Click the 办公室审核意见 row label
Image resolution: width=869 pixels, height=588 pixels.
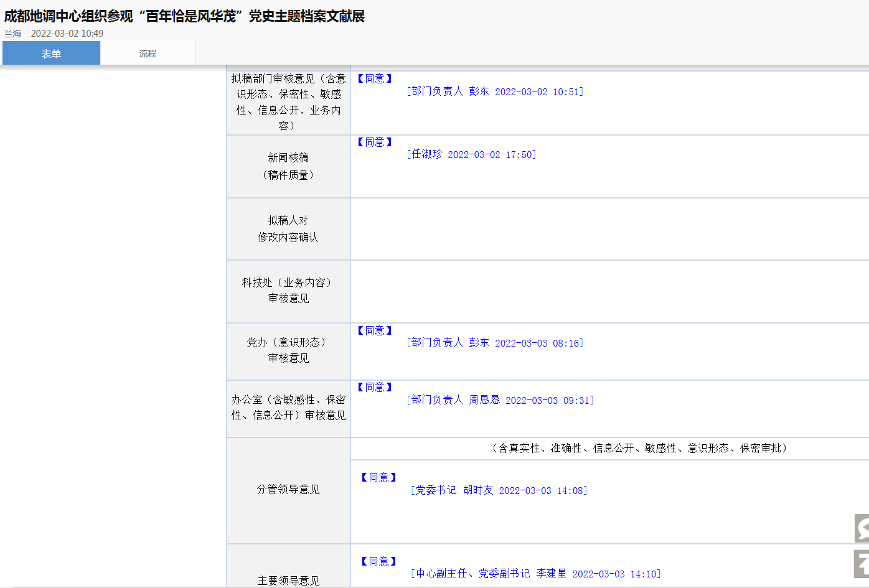[288, 408]
